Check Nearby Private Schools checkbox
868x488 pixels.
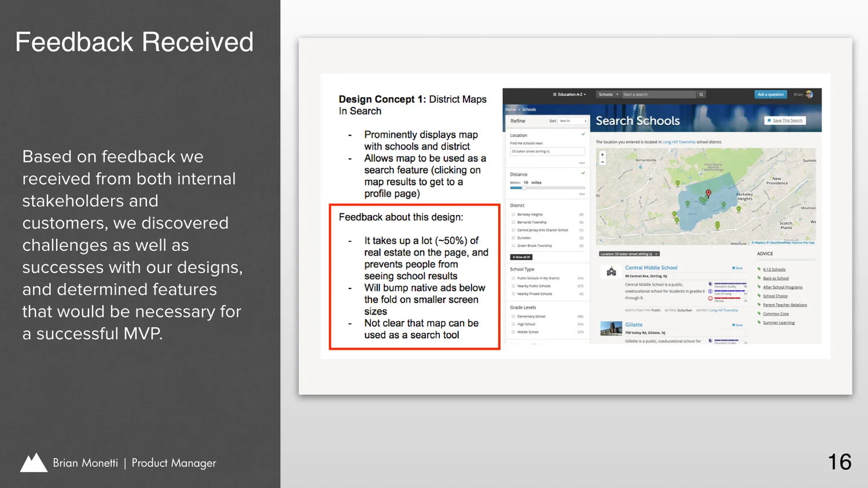(x=513, y=294)
